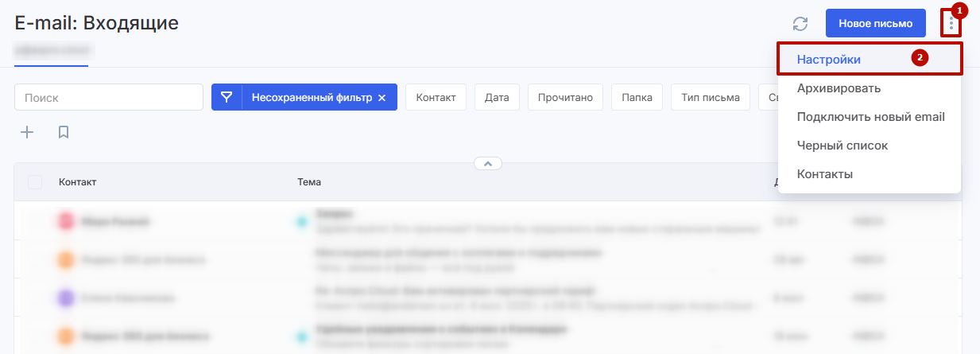980x354 pixels.
Task: Click the plus icon below search
Action: [x=27, y=132]
